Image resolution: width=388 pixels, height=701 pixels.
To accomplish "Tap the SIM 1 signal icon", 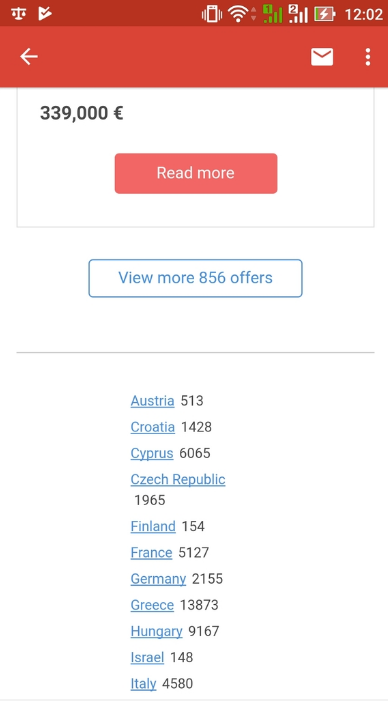I will (x=273, y=14).
